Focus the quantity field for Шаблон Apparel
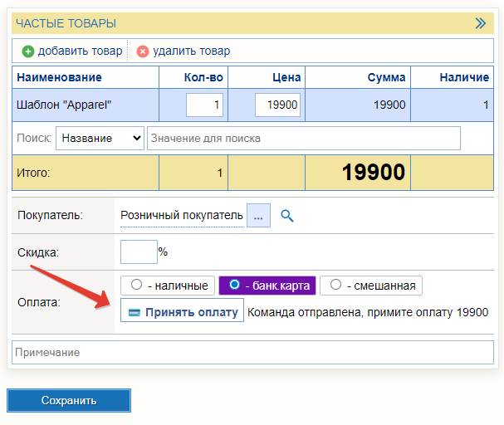Image resolution: width=504 pixels, height=425 pixels. click(204, 105)
